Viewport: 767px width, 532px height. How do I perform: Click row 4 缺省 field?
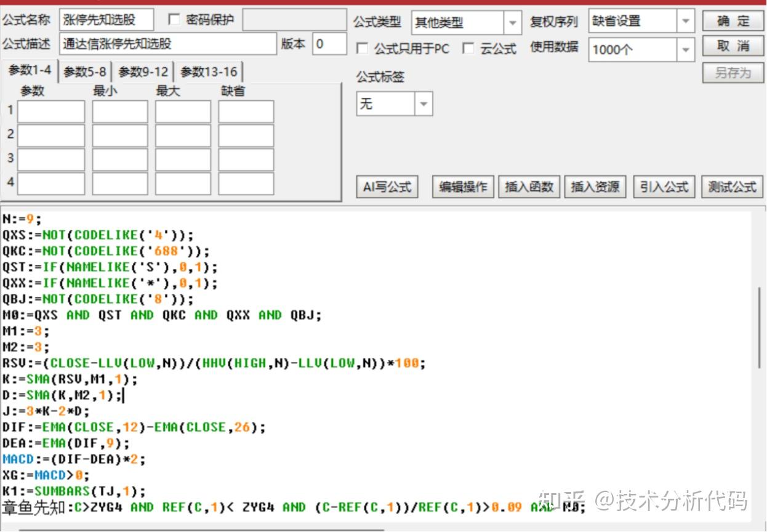246,183
